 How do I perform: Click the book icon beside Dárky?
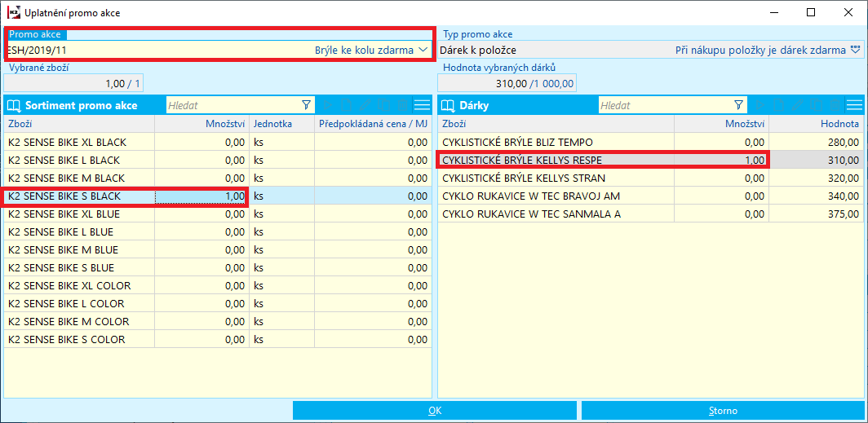point(448,105)
